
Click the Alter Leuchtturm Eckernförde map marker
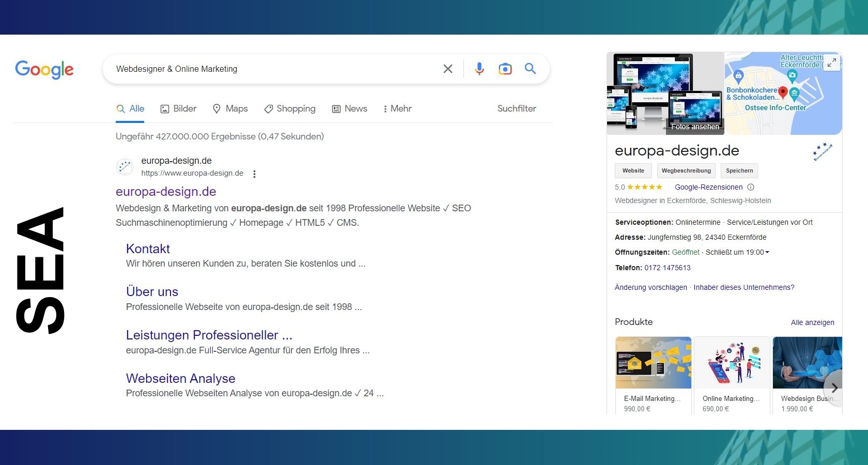(792, 76)
